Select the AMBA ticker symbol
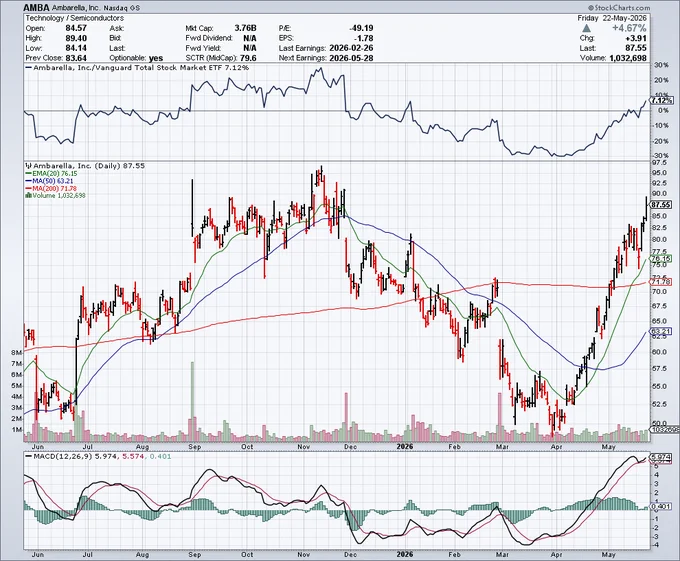680x561 pixels. pyautogui.click(x=35, y=7)
